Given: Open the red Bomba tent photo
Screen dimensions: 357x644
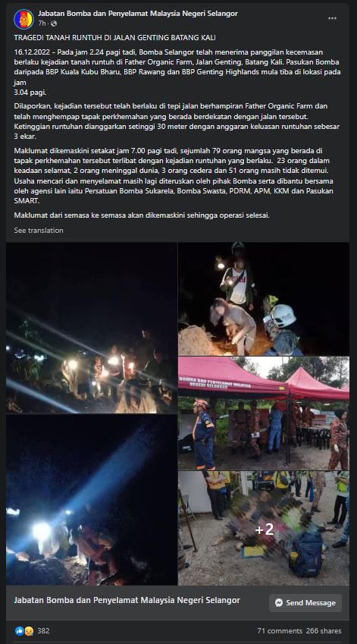Looking at the screenshot, I should point(264,413).
